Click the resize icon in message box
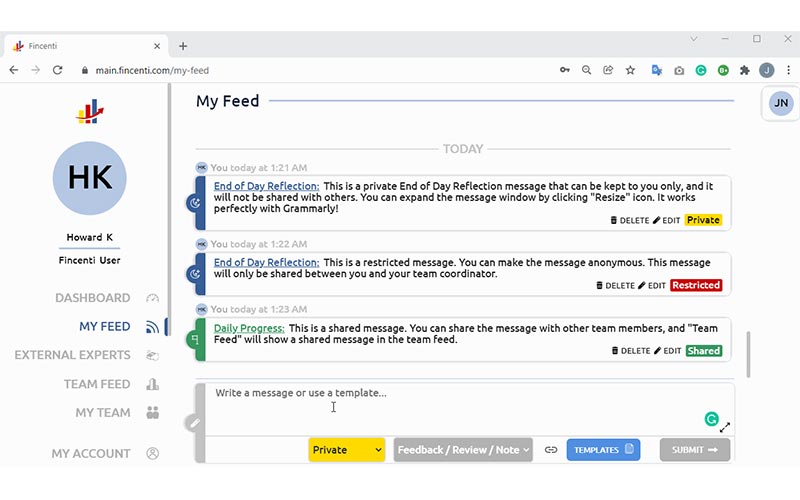 pyautogui.click(x=725, y=427)
